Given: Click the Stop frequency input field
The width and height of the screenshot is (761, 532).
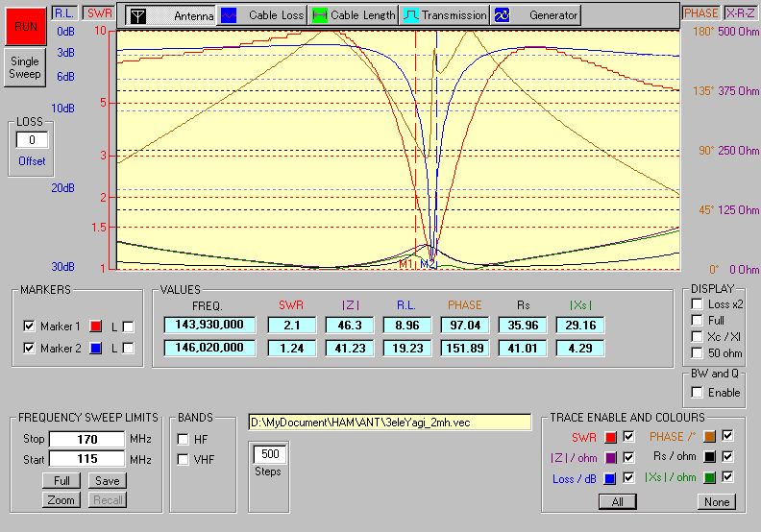Looking at the screenshot, I should (x=86, y=440).
